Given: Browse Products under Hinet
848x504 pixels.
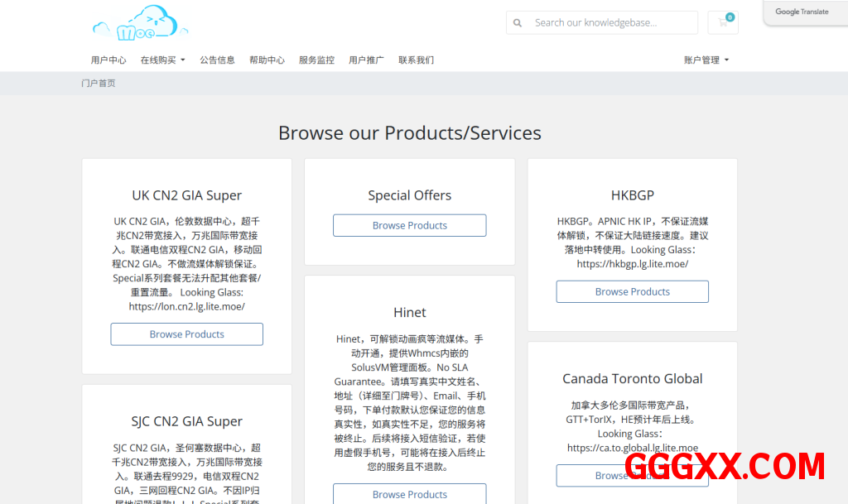Looking at the screenshot, I should 409,494.
